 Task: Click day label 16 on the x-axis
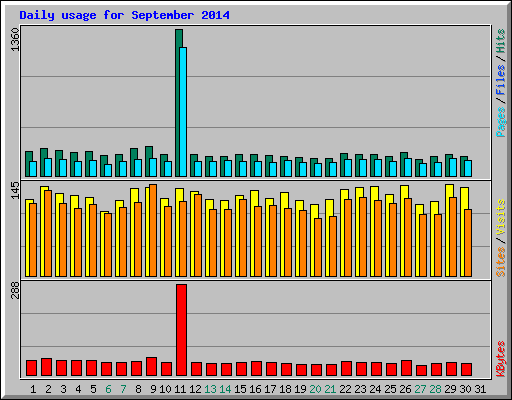pos(255,389)
